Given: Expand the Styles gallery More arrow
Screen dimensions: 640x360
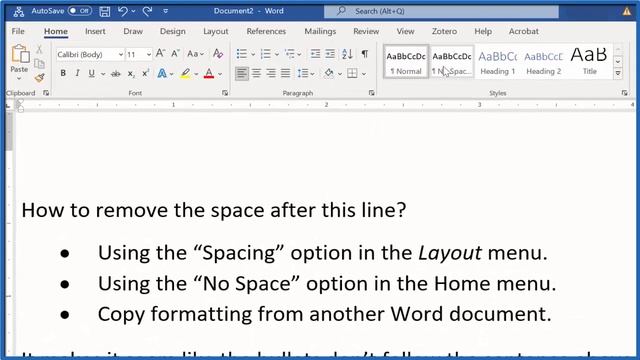Looking at the screenshot, I should [618, 73].
